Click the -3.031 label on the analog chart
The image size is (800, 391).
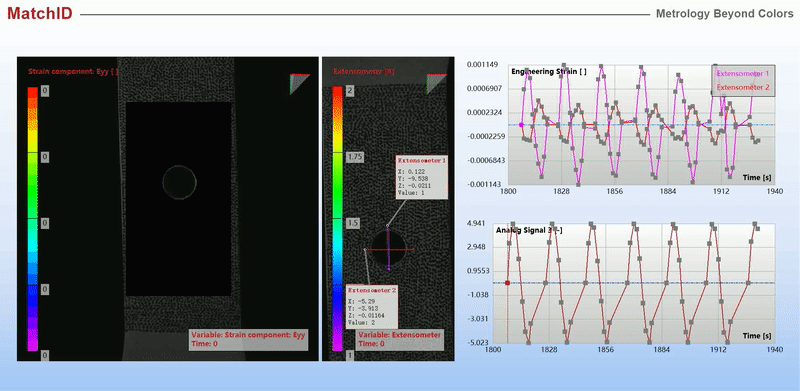(478, 319)
